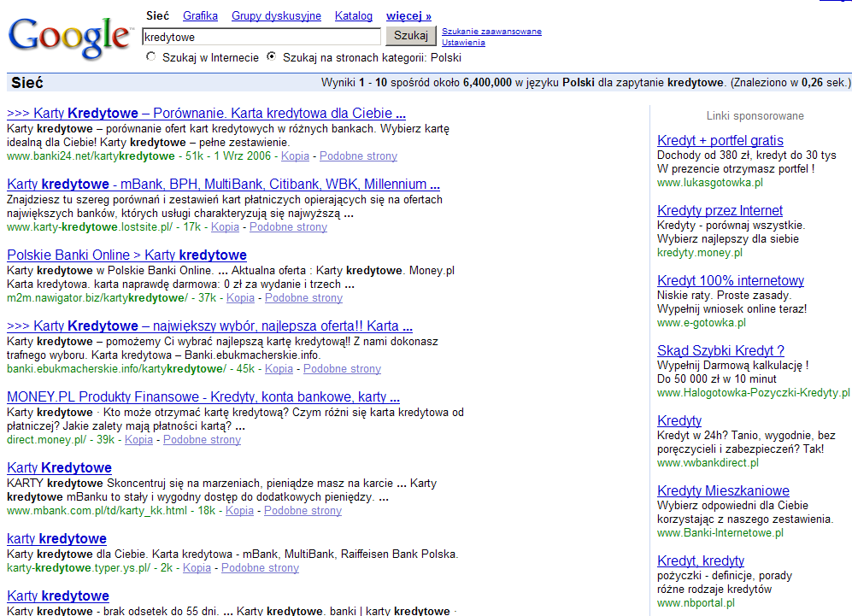Screen dimensions: 852x616
Task: Open 'Podobne strony' for m2m.nawigator.biz result
Action: 303,297
